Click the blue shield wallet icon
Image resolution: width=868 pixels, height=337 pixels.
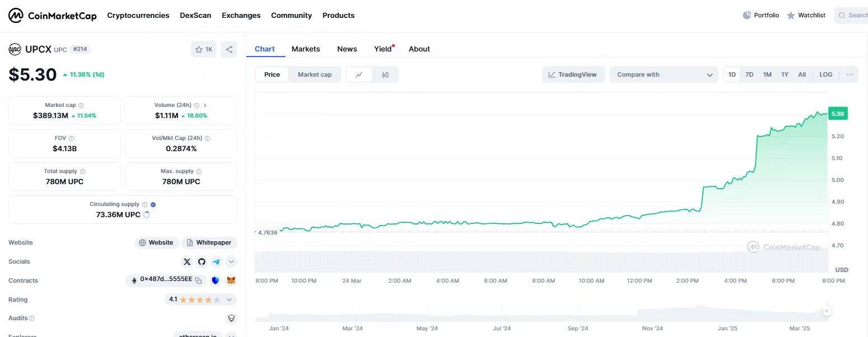click(215, 280)
